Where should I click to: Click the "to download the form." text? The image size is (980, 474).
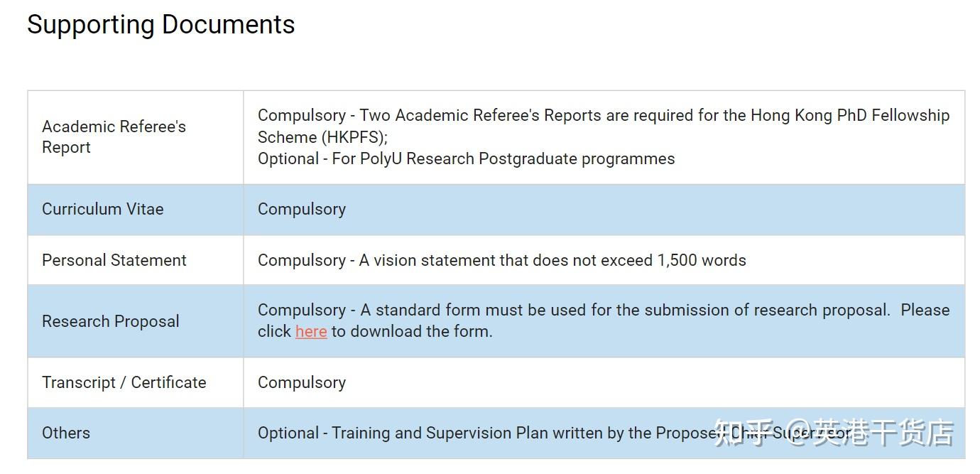[x=412, y=331]
